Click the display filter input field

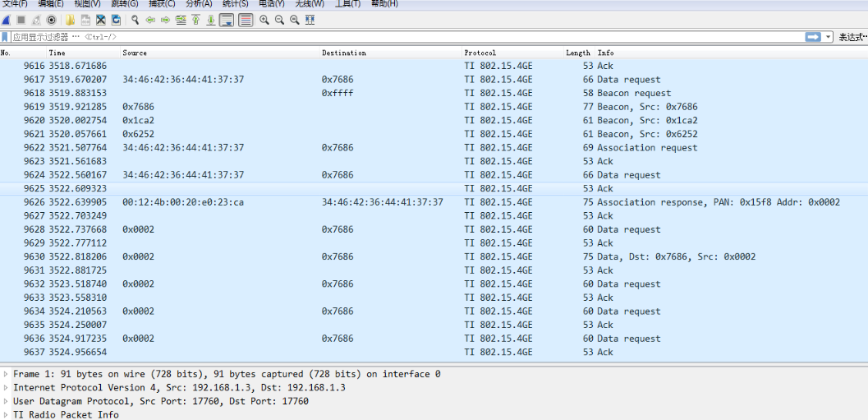click(406, 37)
